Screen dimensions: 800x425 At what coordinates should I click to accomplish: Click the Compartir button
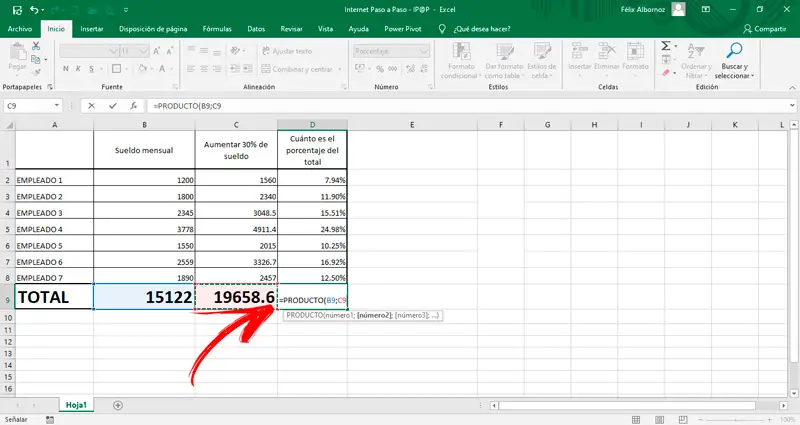pyautogui.click(x=765, y=29)
